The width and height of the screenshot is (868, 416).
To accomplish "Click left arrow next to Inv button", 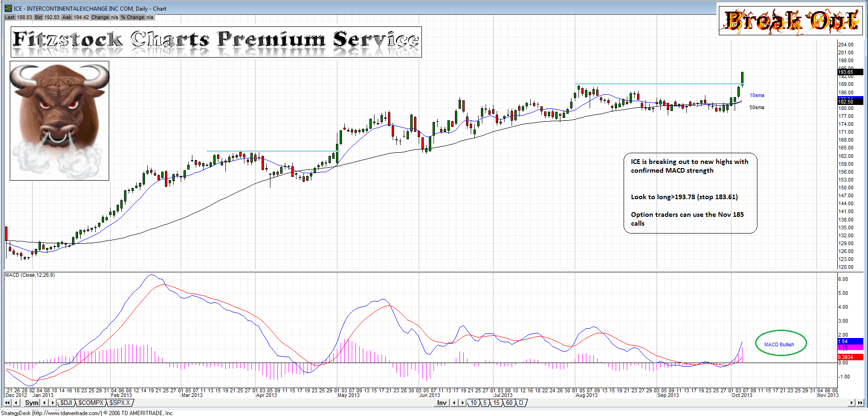I will click(x=454, y=403).
